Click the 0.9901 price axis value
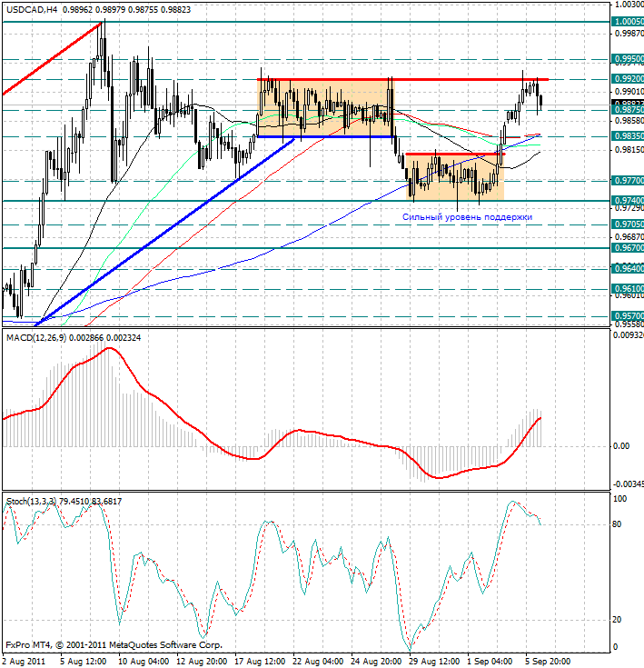Image resolution: width=644 pixels, height=668 pixels. coord(629,92)
